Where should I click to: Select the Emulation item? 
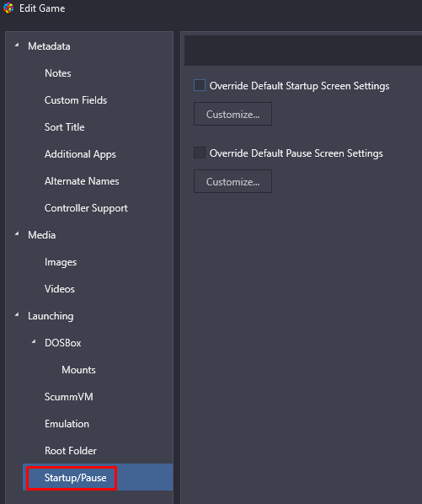click(x=67, y=424)
